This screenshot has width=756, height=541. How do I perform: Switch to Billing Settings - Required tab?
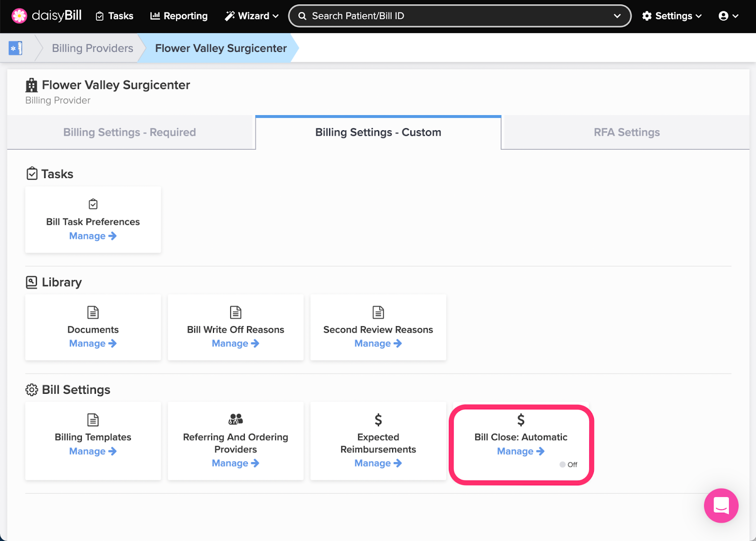pos(131,133)
